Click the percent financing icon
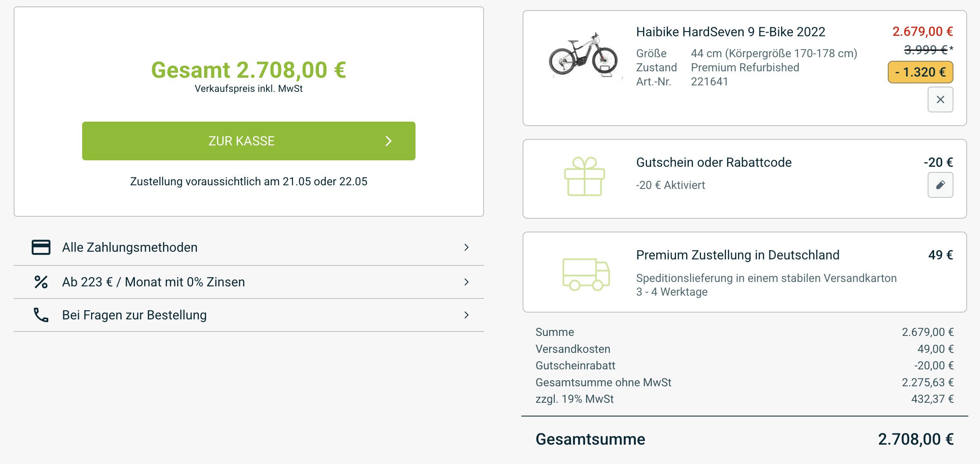This screenshot has height=464, width=980. (x=41, y=282)
